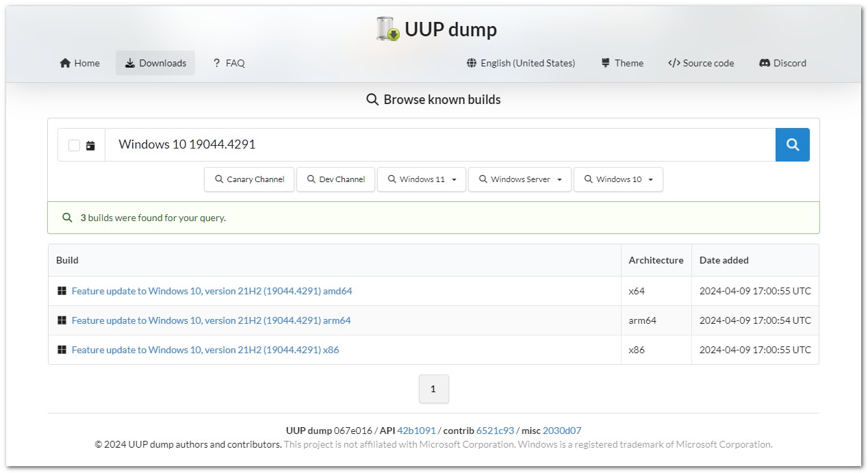The width and height of the screenshot is (868, 473).
Task: Click the house icon next to Home
Action: (x=65, y=63)
